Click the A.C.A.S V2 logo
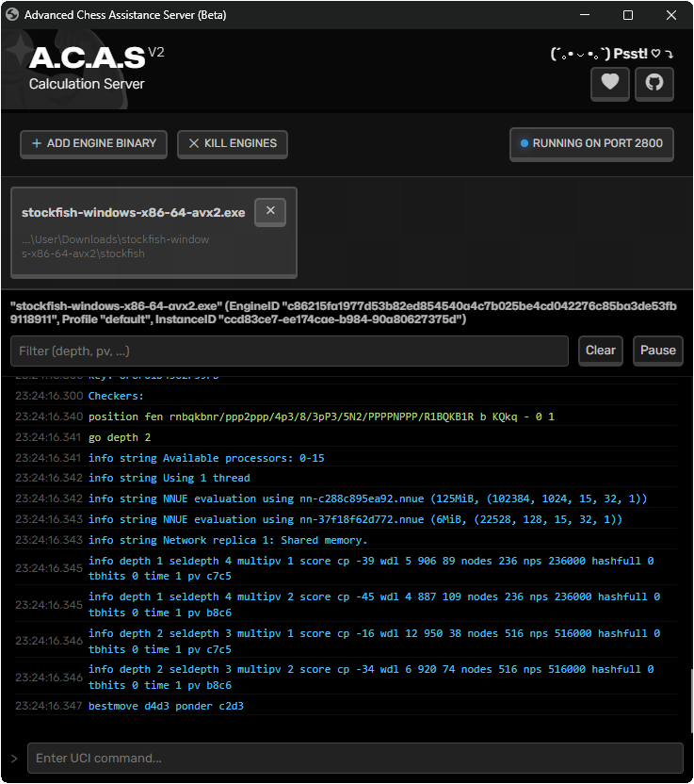 (96, 57)
